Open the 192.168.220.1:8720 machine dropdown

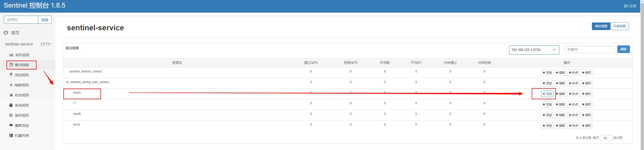click(x=534, y=50)
